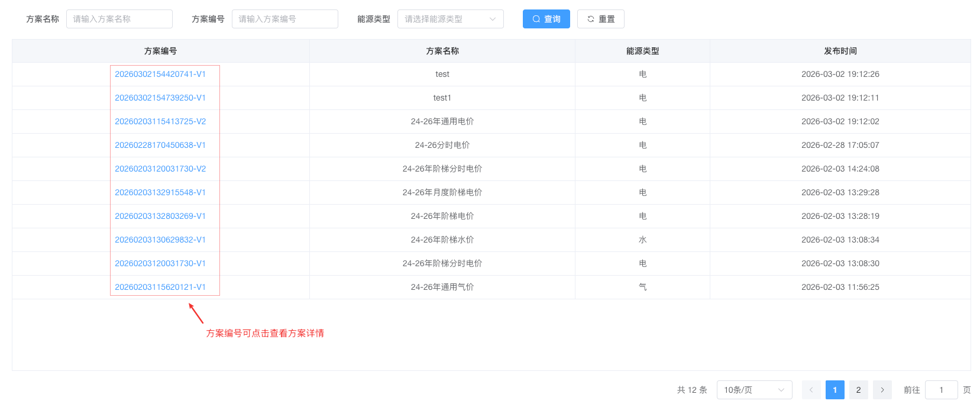The height and width of the screenshot is (420, 980).
Task: Select the cell 24-26年阶梯电价
Action: pos(442,216)
